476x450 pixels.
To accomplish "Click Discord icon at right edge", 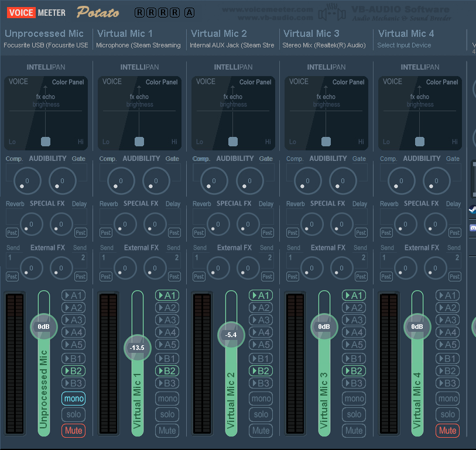I will click(473, 228).
